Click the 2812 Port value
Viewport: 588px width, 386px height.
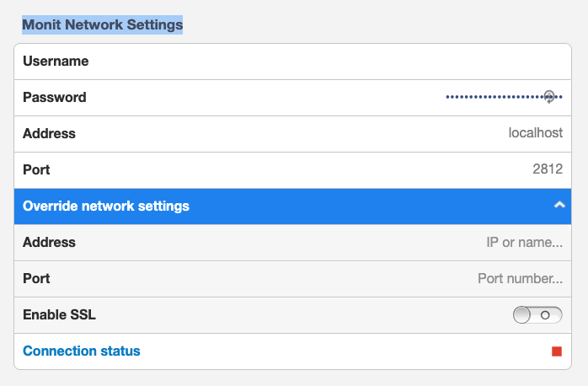tap(548, 169)
